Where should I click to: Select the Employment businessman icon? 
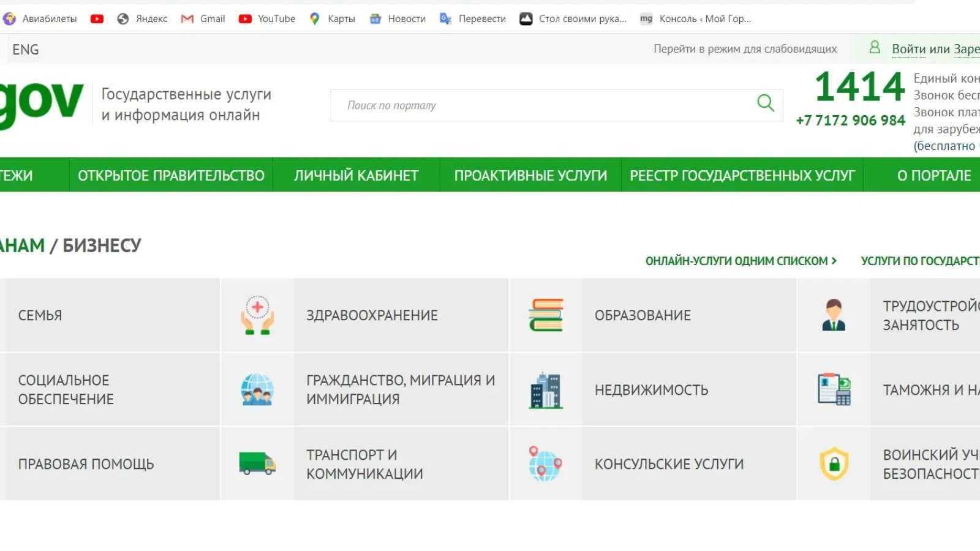click(x=834, y=315)
